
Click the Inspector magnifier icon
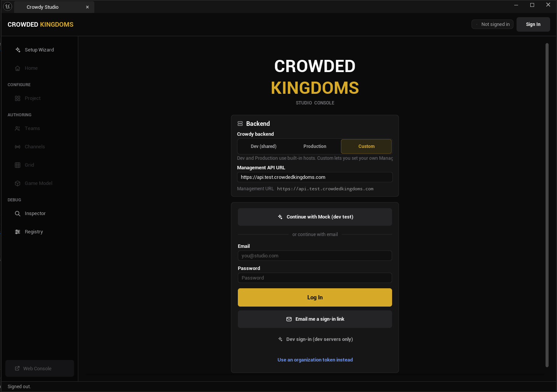[18, 214]
